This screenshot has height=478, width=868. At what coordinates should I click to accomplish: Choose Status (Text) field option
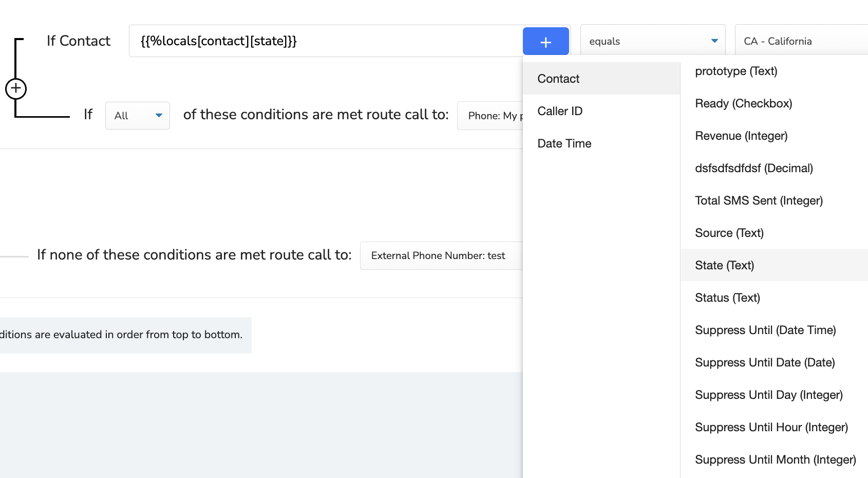click(x=774, y=298)
